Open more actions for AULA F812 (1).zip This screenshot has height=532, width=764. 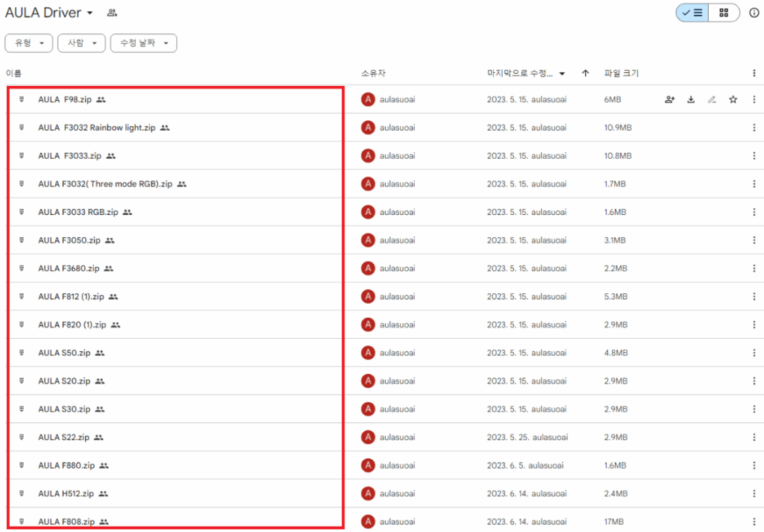point(754,296)
